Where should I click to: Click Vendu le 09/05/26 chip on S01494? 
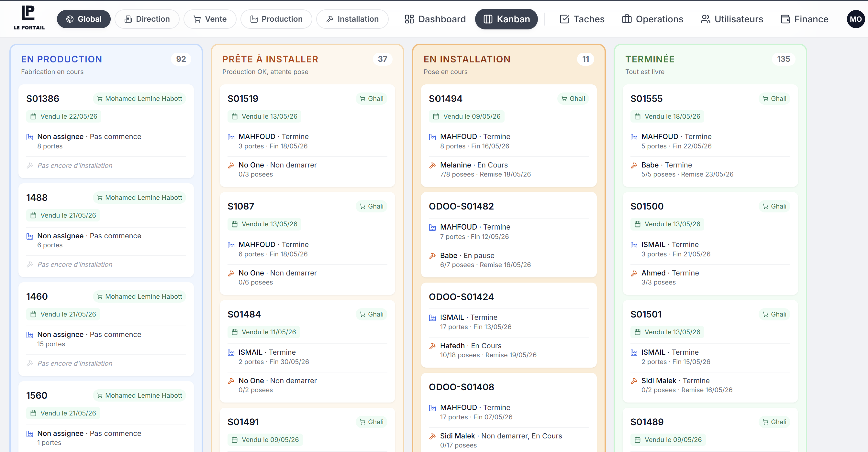[x=467, y=116]
